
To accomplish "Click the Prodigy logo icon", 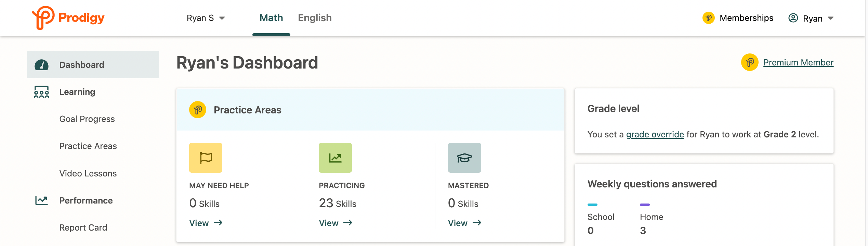I will click(43, 17).
